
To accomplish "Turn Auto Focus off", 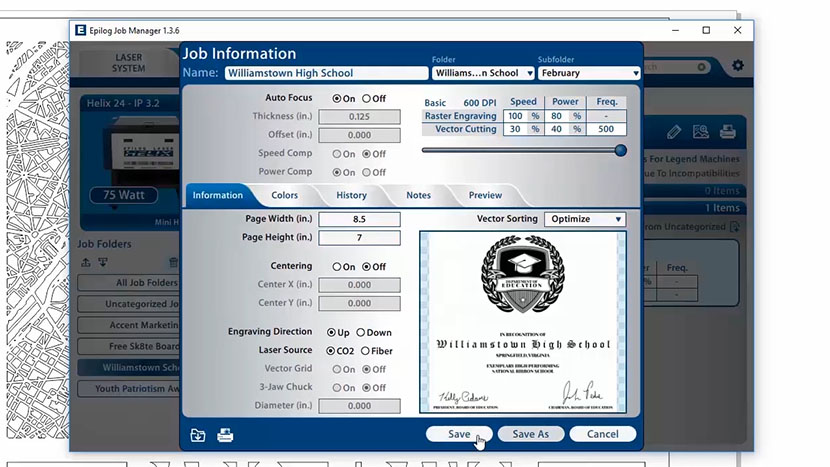I will point(367,99).
